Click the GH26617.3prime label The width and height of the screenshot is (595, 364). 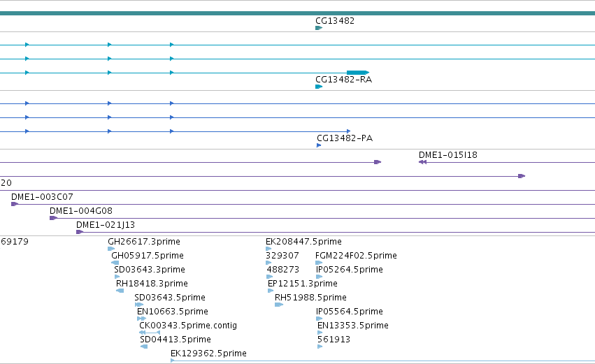[144, 242]
